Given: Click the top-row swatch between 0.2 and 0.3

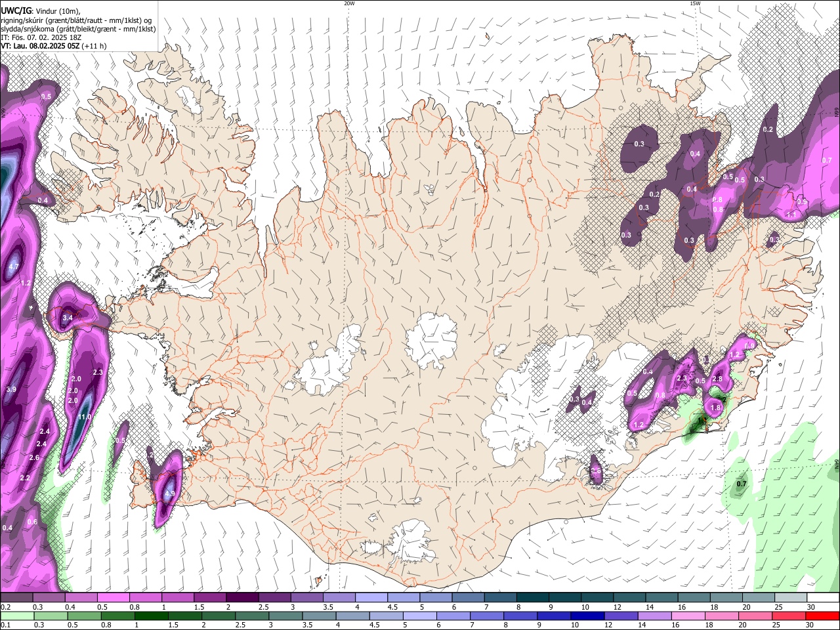Looking at the screenshot, I should [x=16, y=598].
